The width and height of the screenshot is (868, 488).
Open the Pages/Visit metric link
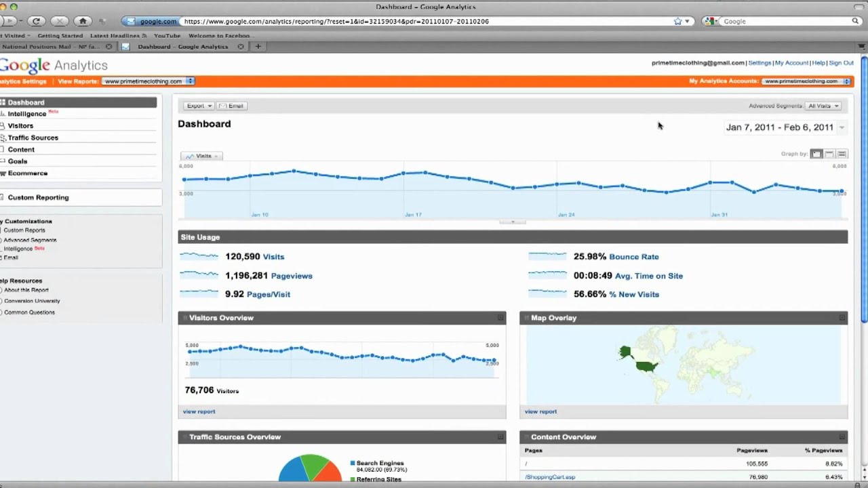[269, 294]
